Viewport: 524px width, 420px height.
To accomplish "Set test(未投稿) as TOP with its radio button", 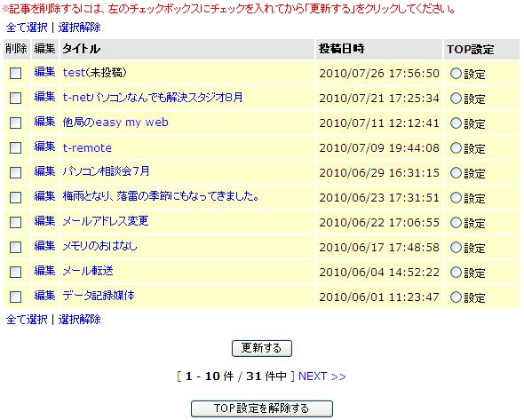I will [x=456, y=73].
